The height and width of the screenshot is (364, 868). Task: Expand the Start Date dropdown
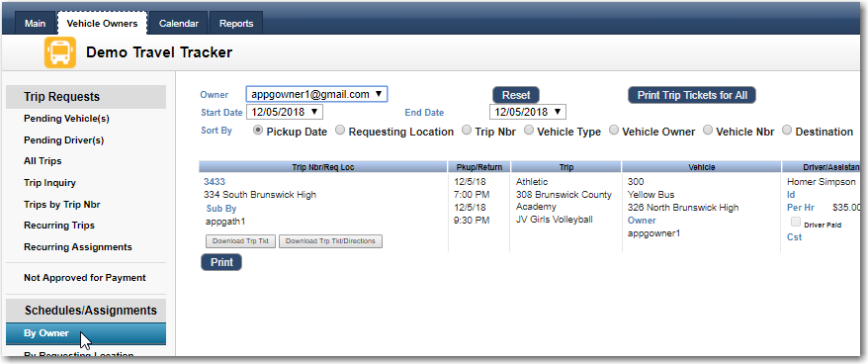285,112
